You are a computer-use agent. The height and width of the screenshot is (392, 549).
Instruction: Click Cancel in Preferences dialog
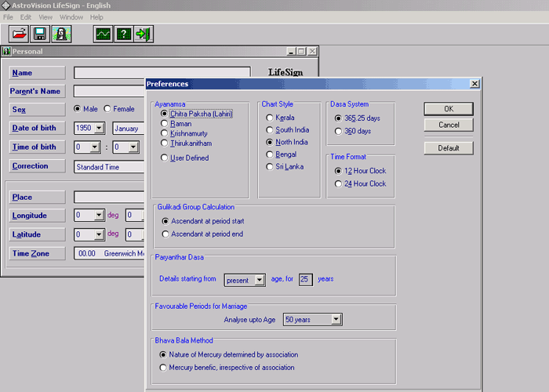(449, 125)
